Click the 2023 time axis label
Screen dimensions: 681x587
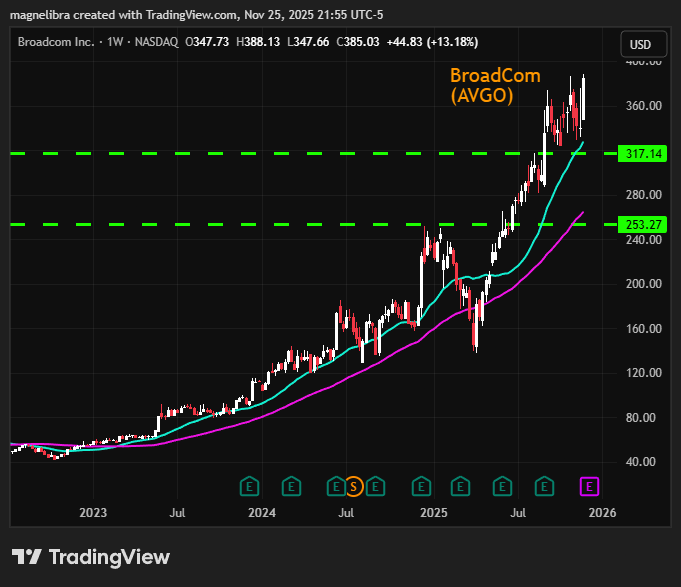(93, 513)
